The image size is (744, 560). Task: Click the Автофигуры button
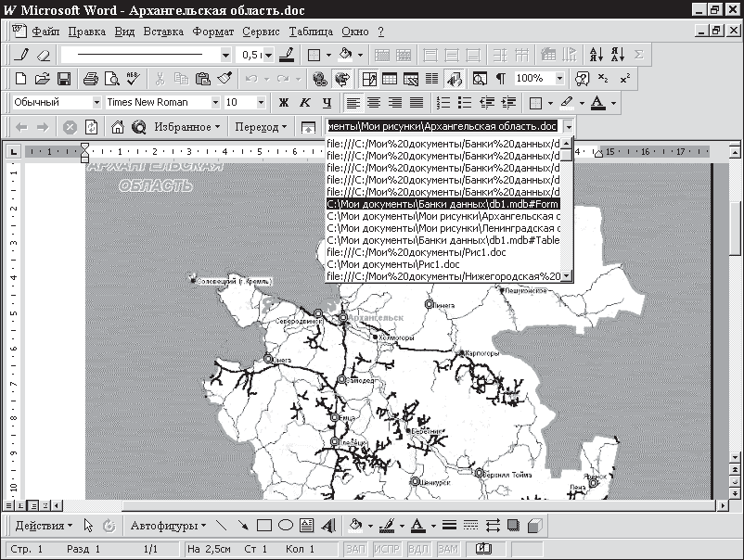168,526
